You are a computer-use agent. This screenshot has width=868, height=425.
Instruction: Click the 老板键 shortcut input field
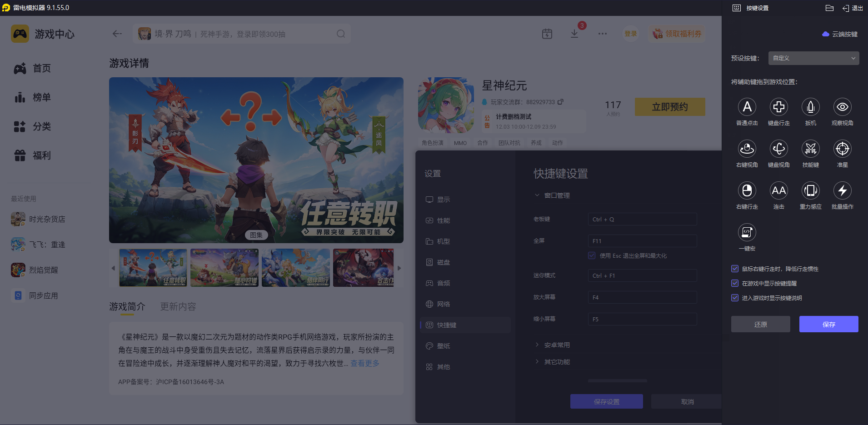642,219
